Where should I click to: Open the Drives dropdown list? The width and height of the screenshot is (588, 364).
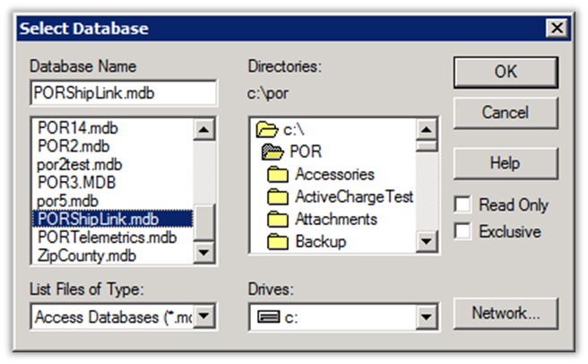tap(425, 316)
